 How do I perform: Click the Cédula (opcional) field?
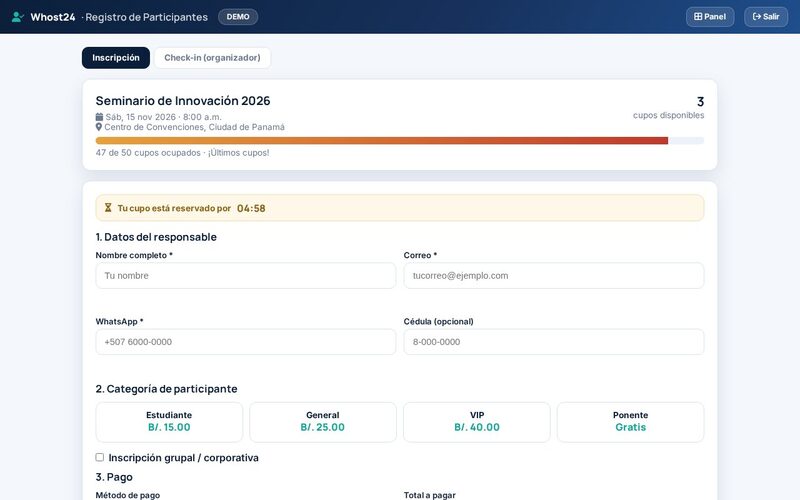coord(554,342)
